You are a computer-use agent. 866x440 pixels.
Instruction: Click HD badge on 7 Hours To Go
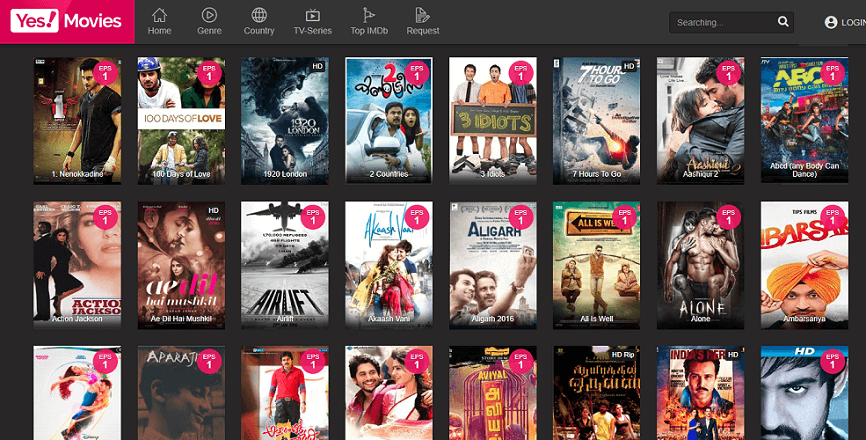[x=629, y=66]
